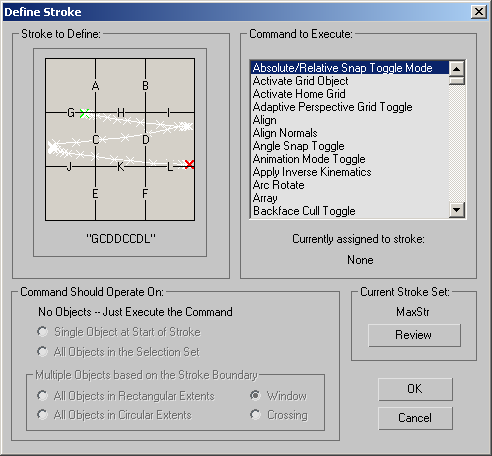Select Single Object at Start of Stroke
492x456 pixels.
click(42, 332)
